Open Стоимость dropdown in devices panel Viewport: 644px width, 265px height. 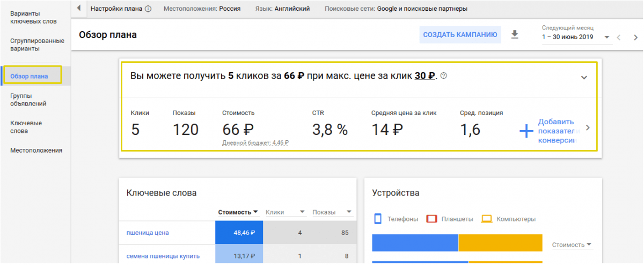click(x=572, y=245)
